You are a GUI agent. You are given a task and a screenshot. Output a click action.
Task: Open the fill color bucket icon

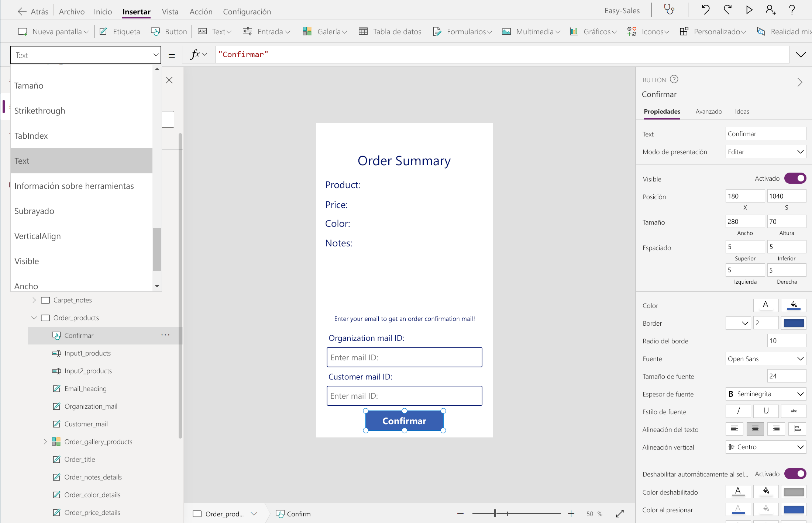794,305
